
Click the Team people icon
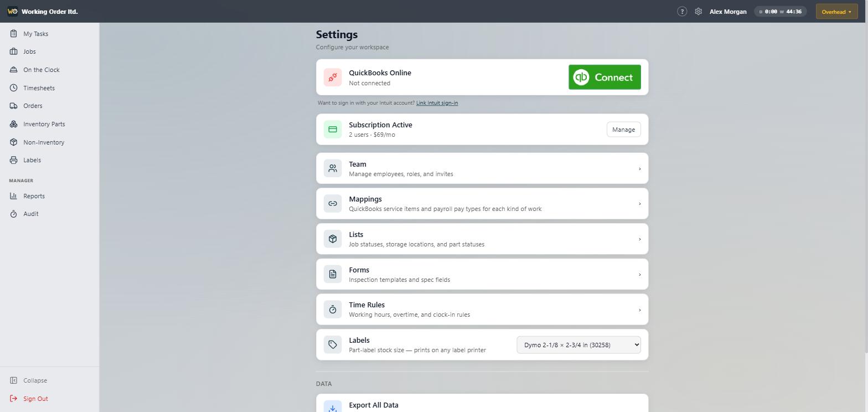(x=333, y=168)
